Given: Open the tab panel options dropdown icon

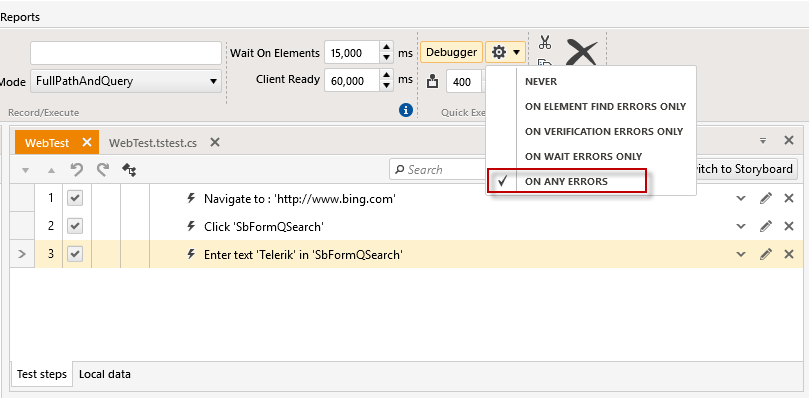Looking at the screenshot, I should (763, 140).
